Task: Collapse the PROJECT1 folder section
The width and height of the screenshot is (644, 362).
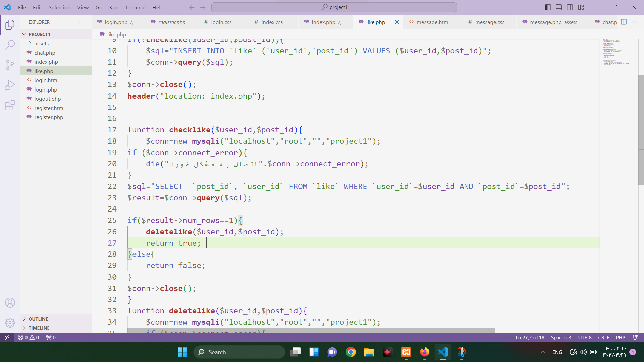Action: click(x=56, y=34)
